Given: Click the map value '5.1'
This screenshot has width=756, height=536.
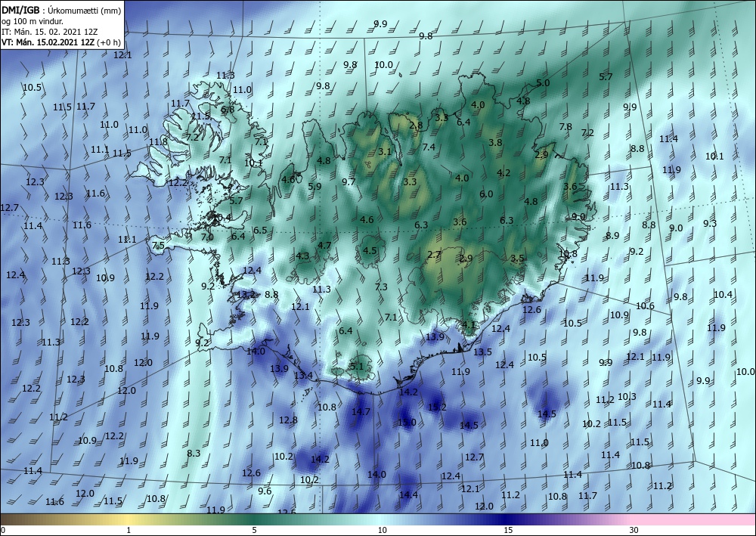Looking at the screenshot, I should click(x=357, y=367).
